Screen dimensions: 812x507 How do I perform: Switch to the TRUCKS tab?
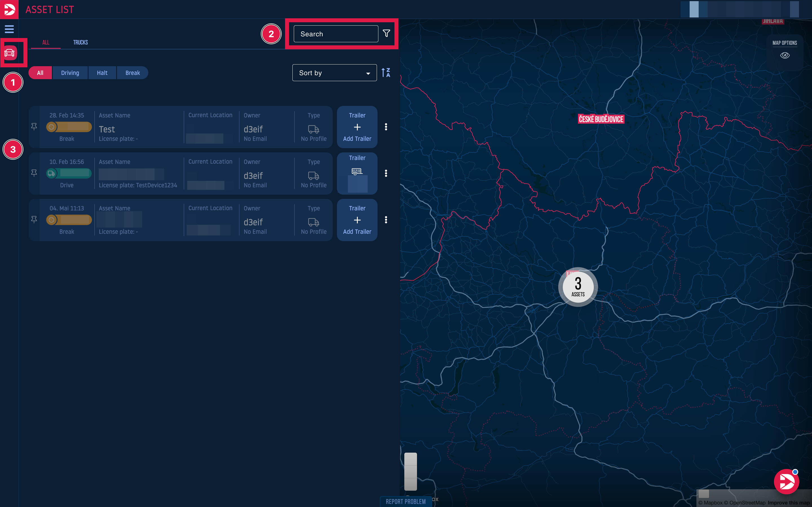click(81, 42)
